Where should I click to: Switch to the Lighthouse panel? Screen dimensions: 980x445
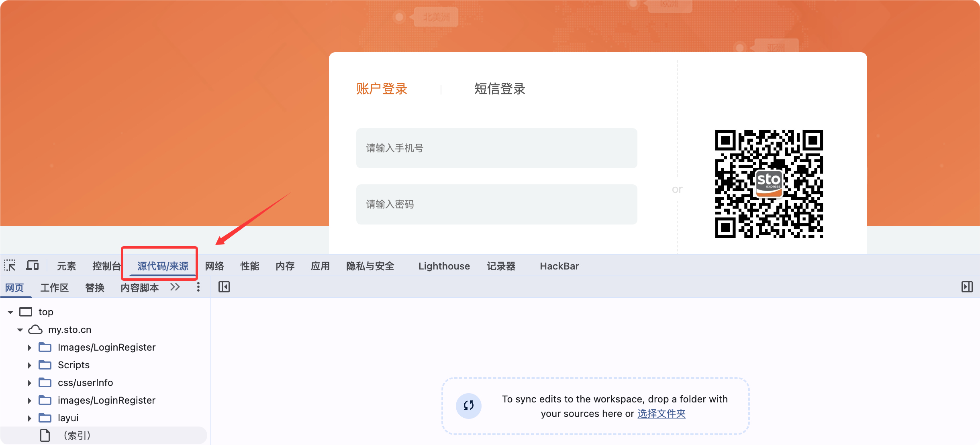[444, 265]
